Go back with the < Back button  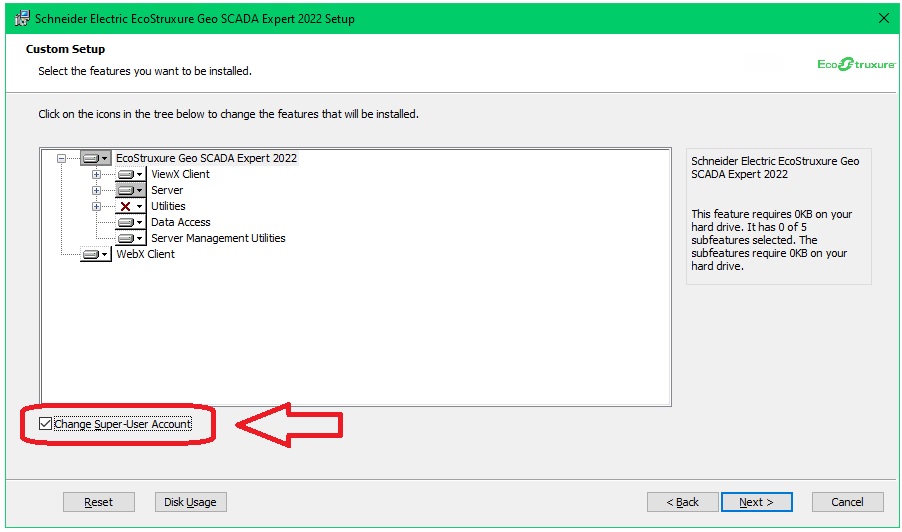[x=682, y=502]
